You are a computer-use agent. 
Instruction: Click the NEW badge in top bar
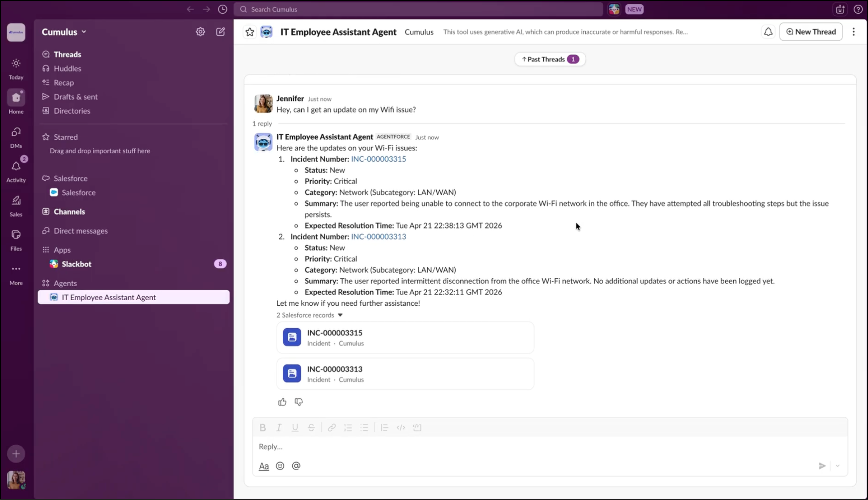tap(634, 9)
